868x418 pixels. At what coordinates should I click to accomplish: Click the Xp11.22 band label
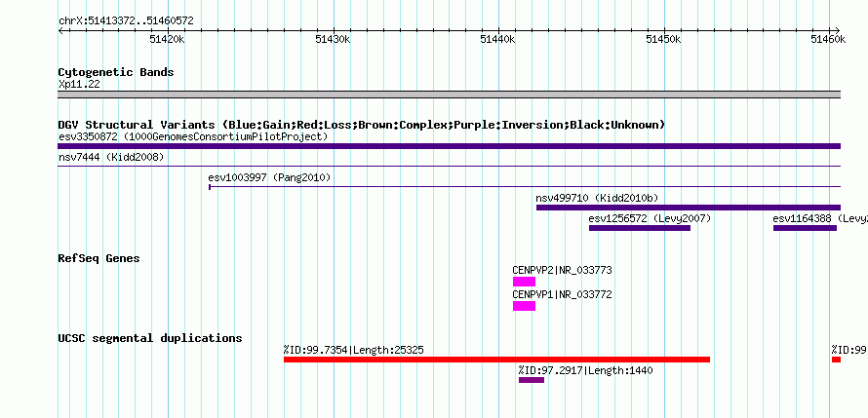click(x=79, y=84)
